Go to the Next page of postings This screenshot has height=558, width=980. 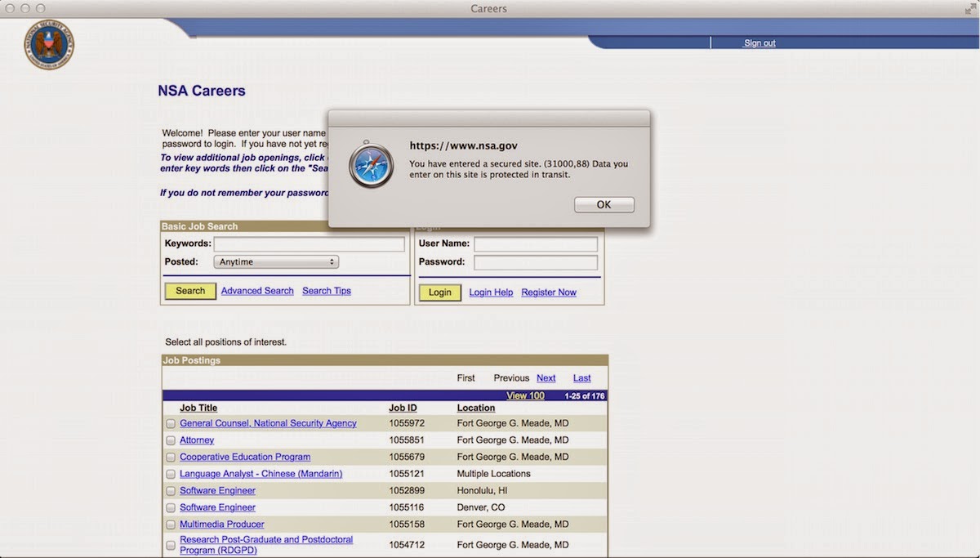tap(546, 378)
